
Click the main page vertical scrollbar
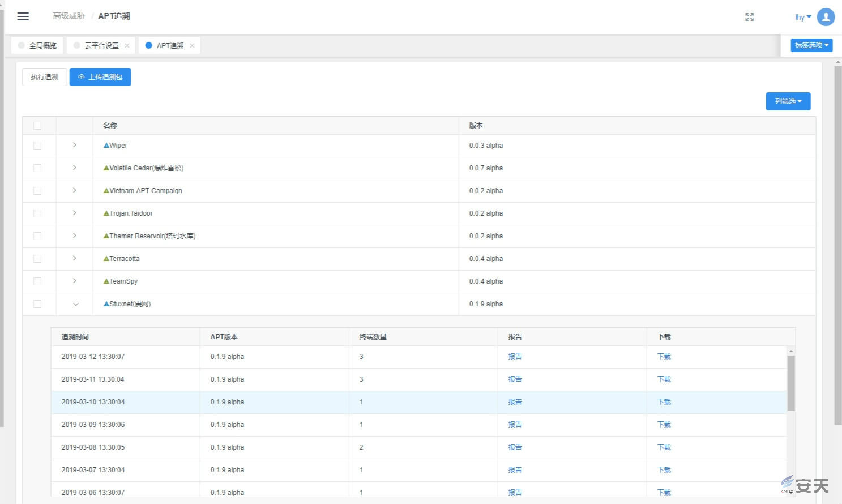(x=838, y=246)
